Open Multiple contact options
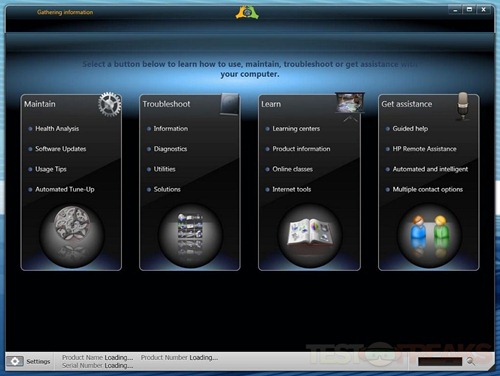 coord(428,189)
